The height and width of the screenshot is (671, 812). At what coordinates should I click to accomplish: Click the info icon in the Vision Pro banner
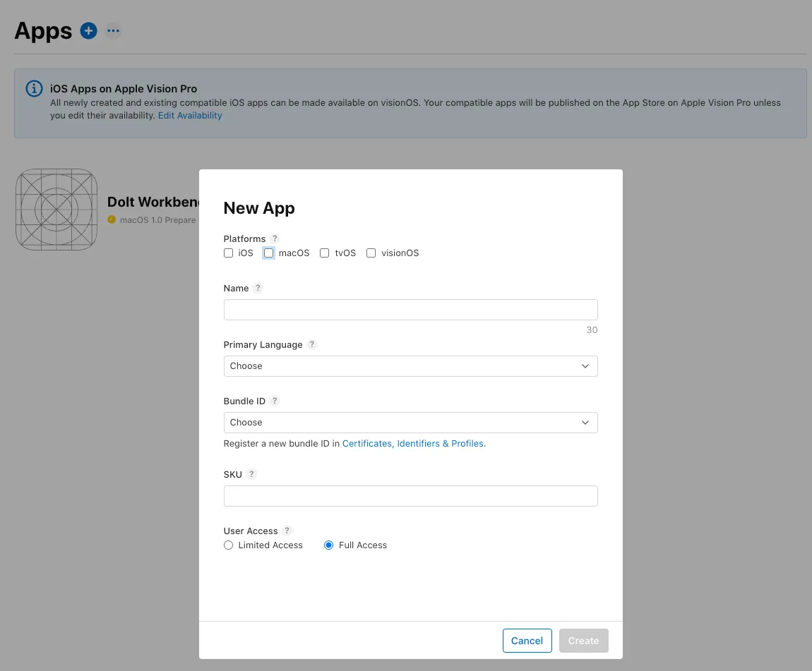click(34, 88)
